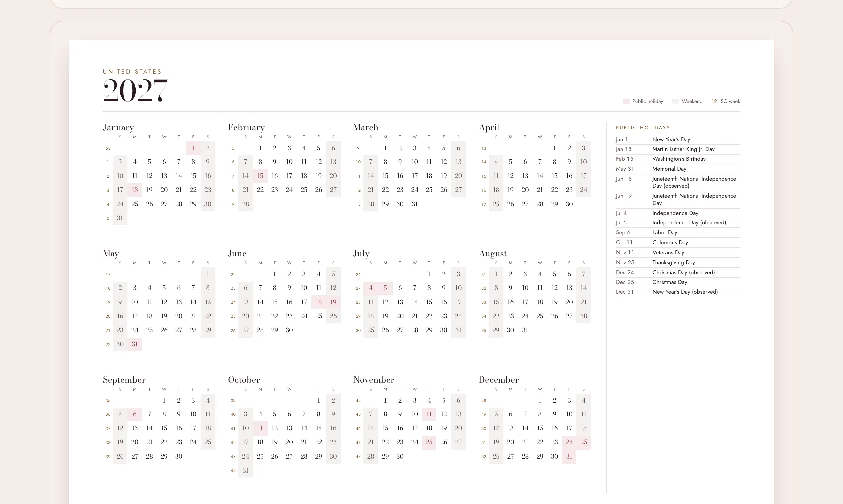Select November 25 Thanksgiving date cell
Screen dimensions: 843x504
(x=429, y=442)
